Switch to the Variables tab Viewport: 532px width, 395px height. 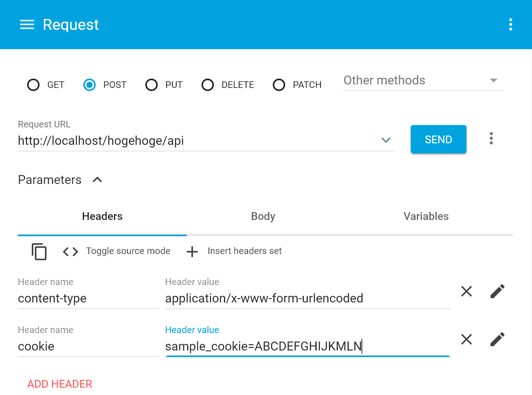click(426, 216)
